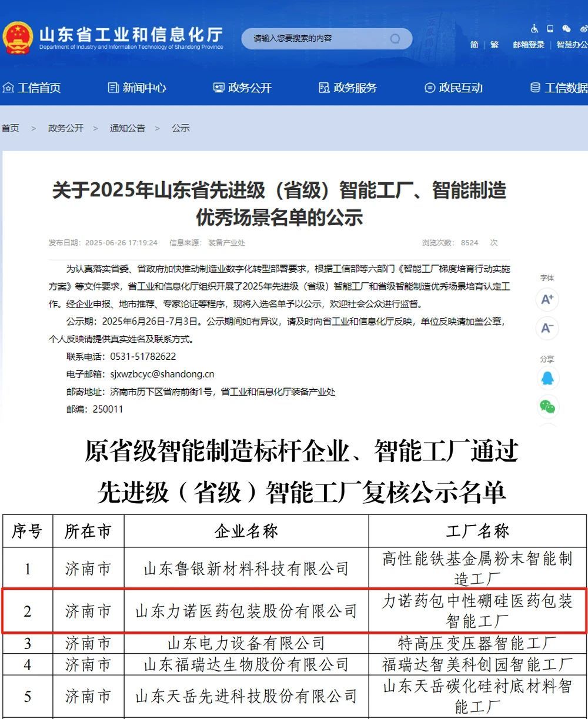The image size is (588, 719).
Task: Click the 分享 label above share icons
Action: pos(547,359)
